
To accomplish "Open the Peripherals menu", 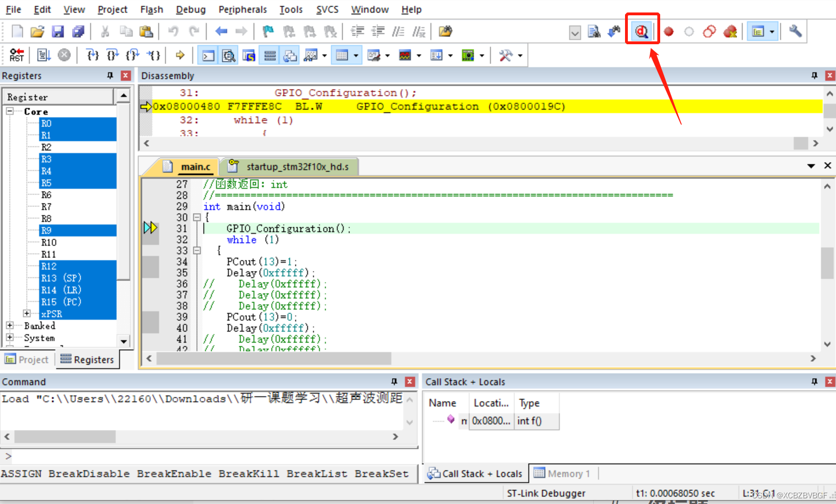I will [243, 9].
